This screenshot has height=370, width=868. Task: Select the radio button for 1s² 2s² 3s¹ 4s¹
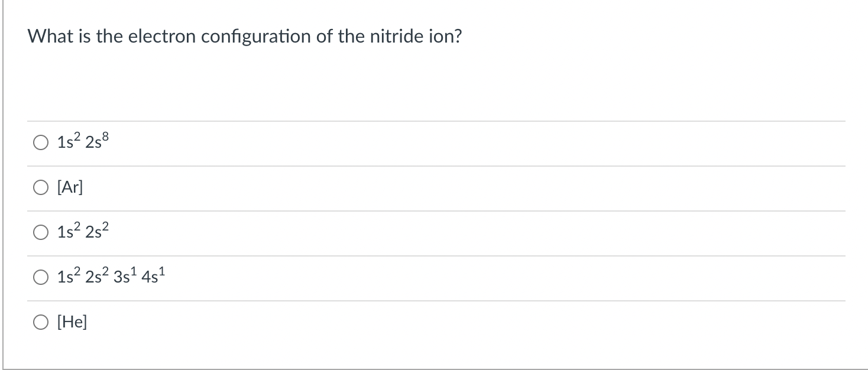tap(40, 277)
